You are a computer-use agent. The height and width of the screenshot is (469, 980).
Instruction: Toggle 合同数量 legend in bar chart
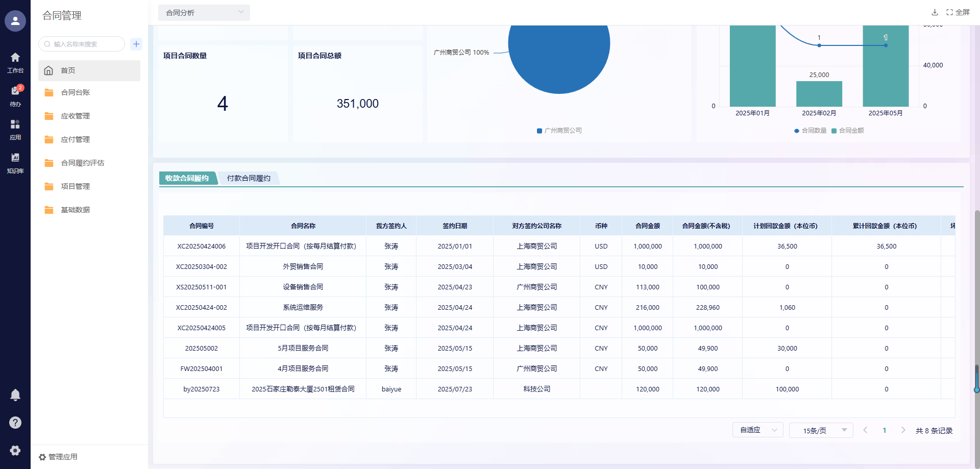click(810, 131)
